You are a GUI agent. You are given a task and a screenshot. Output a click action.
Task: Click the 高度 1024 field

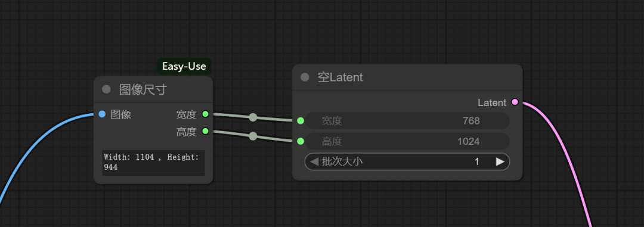click(407, 141)
